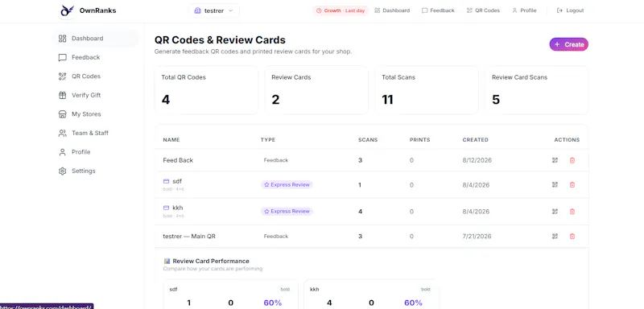Select Verify Gift in the sidebar
Image resolution: width=644 pixels, height=309 pixels.
point(96,95)
